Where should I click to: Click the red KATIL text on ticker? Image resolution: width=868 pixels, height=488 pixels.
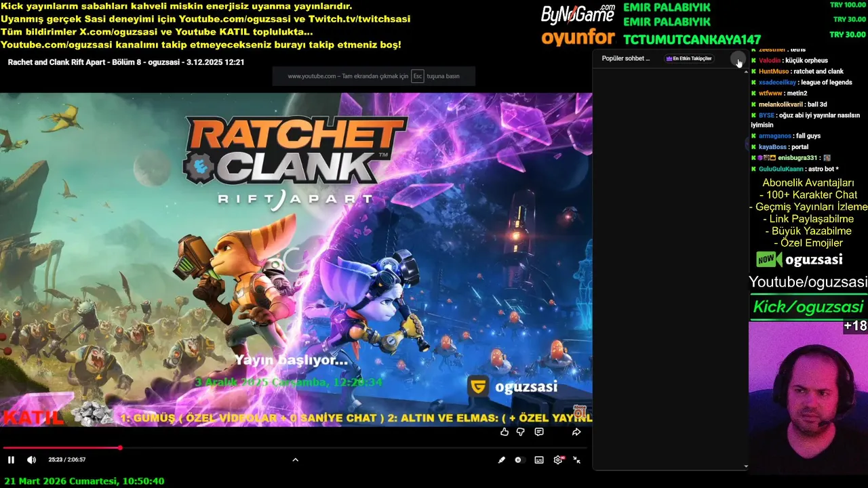click(33, 418)
